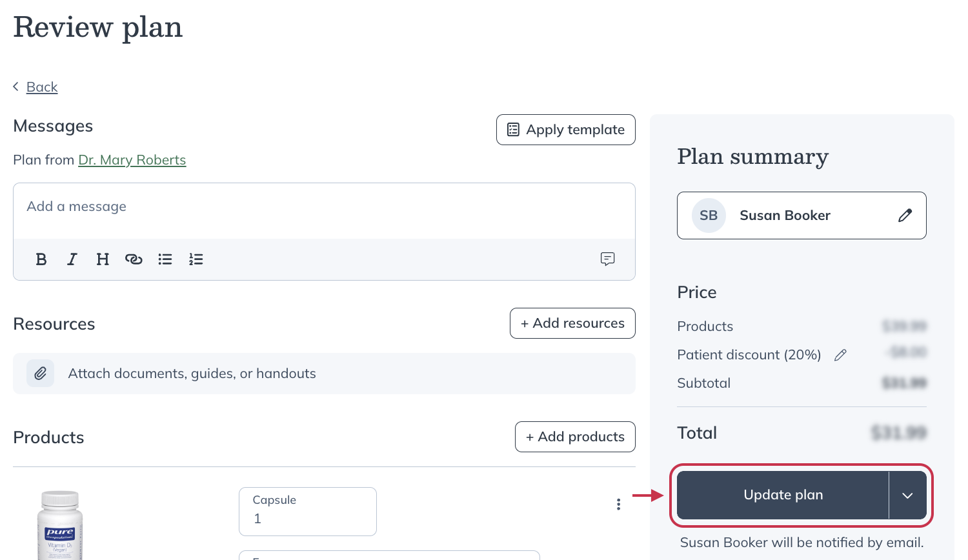Apply italic formatting to the message
This screenshot has height=560, width=968.
tap(72, 259)
